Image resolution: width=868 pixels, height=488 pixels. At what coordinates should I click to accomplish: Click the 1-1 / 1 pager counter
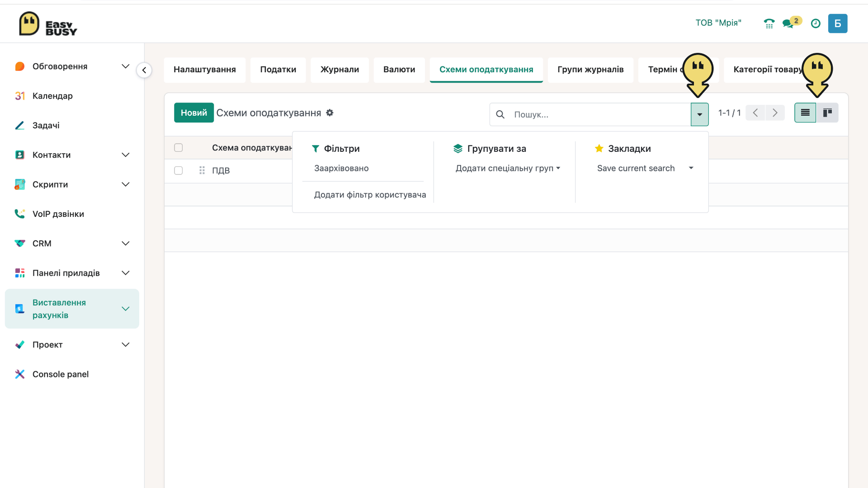[729, 113]
